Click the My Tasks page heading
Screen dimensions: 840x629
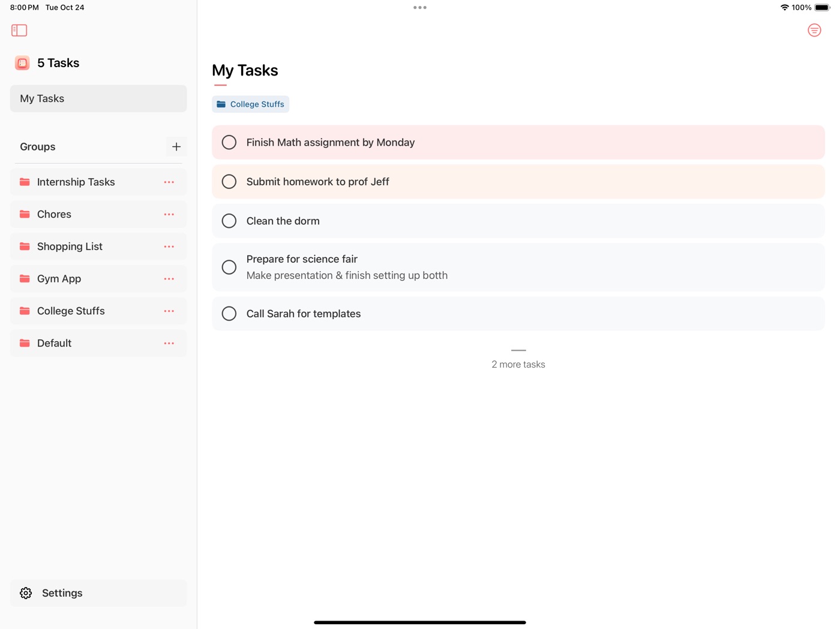coord(245,70)
